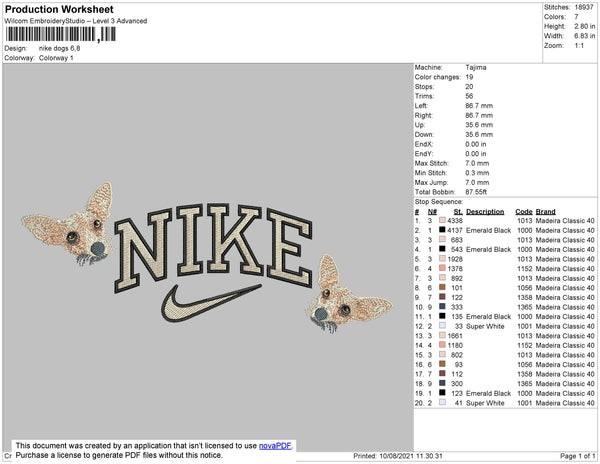The height and width of the screenshot is (464, 600).
Task: Click the Machine value "Tajima"
Action: tap(476, 67)
